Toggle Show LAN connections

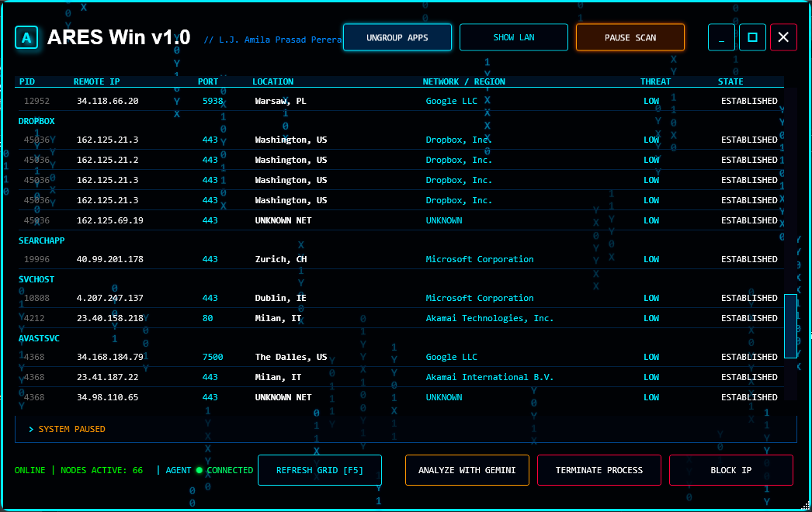(514, 37)
